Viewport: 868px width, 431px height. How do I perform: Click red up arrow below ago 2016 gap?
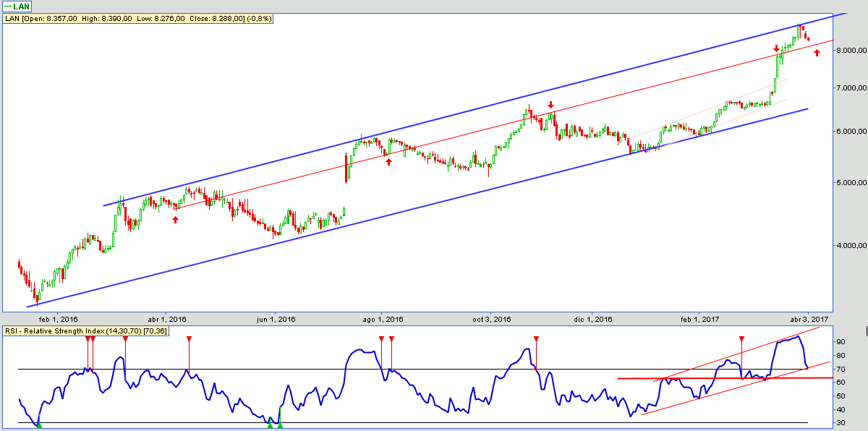388,162
